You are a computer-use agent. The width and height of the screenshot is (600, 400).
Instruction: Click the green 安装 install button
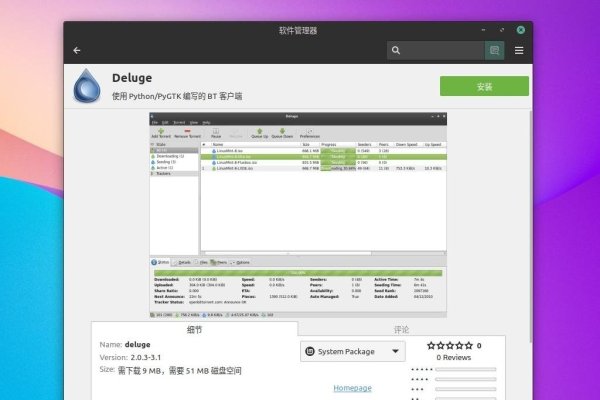click(x=484, y=86)
